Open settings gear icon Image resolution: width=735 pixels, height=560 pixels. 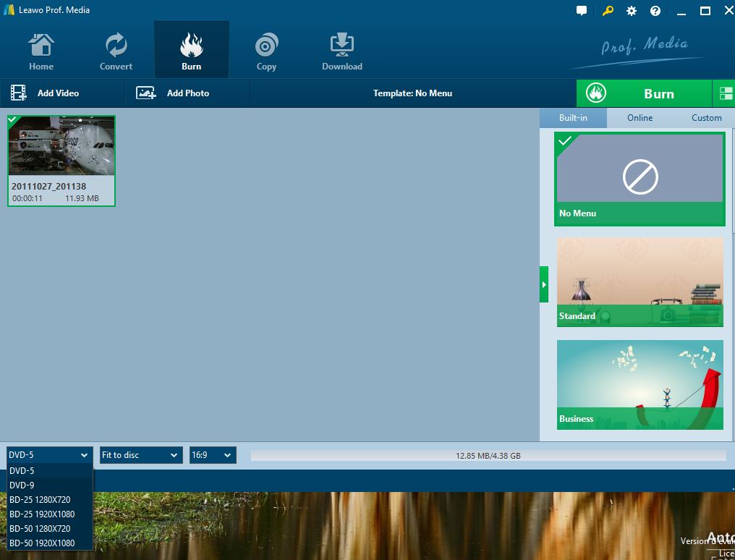[x=632, y=11]
